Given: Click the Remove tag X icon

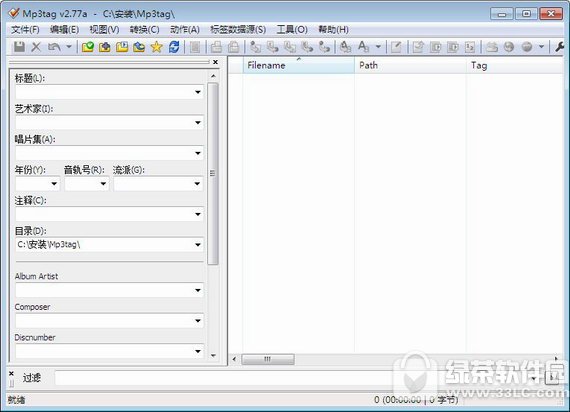Looking at the screenshot, I should pyautogui.click(x=36, y=47).
